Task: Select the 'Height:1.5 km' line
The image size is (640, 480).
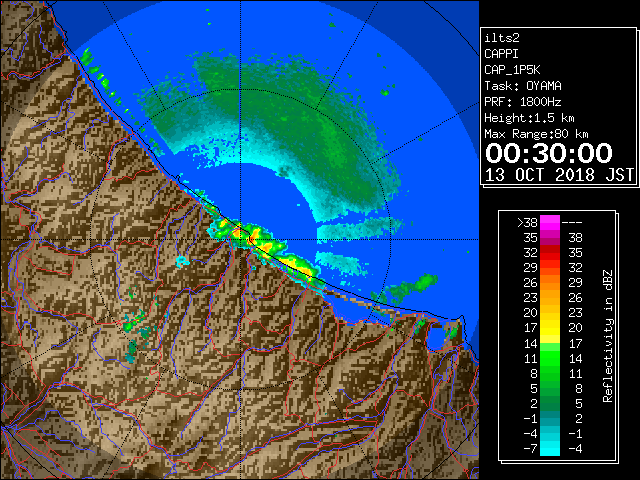Action: point(529,118)
